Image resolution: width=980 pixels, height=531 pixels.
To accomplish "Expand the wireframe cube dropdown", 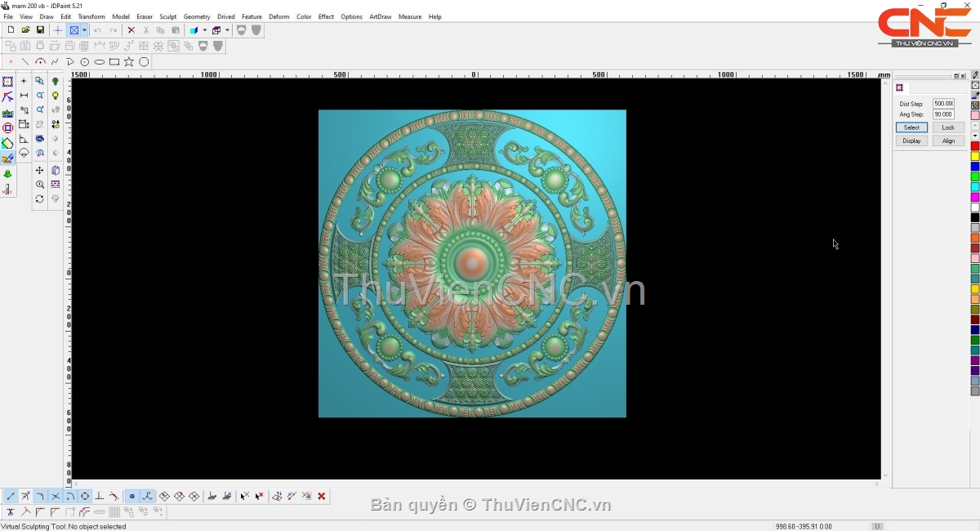I will (x=228, y=30).
